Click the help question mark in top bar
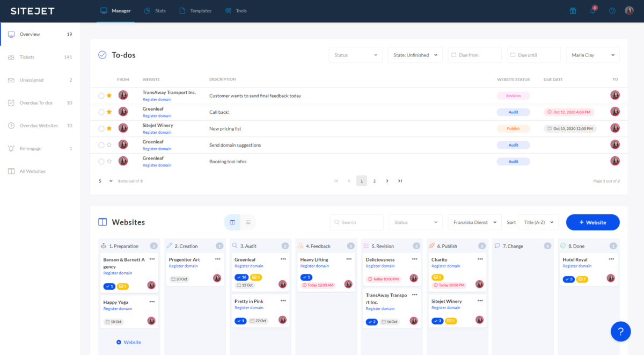The width and height of the screenshot is (644, 355). coord(612,11)
